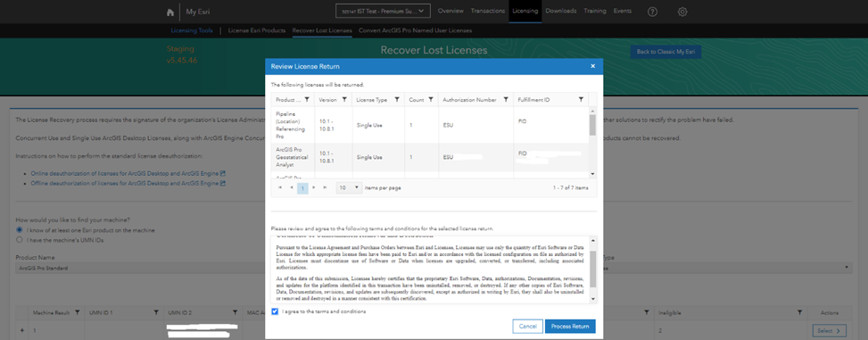Filter the Version column in dialog grid
This screenshot has height=340, width=868.
pos(344,100)
